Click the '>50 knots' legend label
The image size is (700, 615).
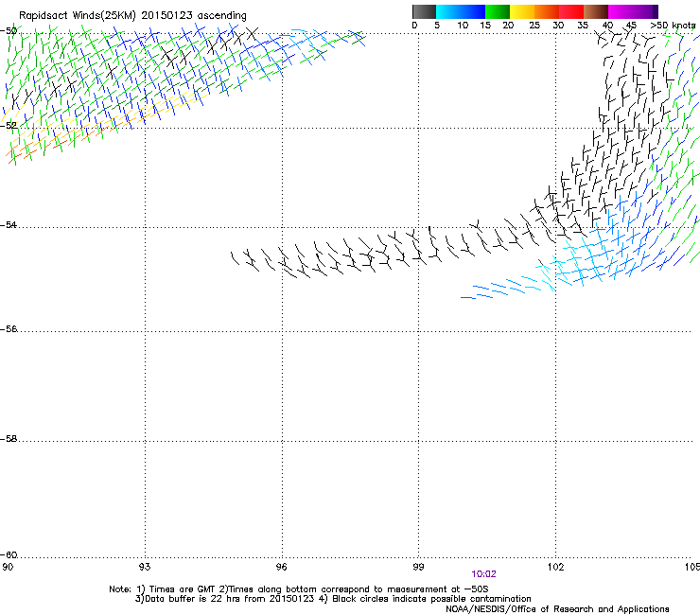pyautogui.click(x=673, y=26)
